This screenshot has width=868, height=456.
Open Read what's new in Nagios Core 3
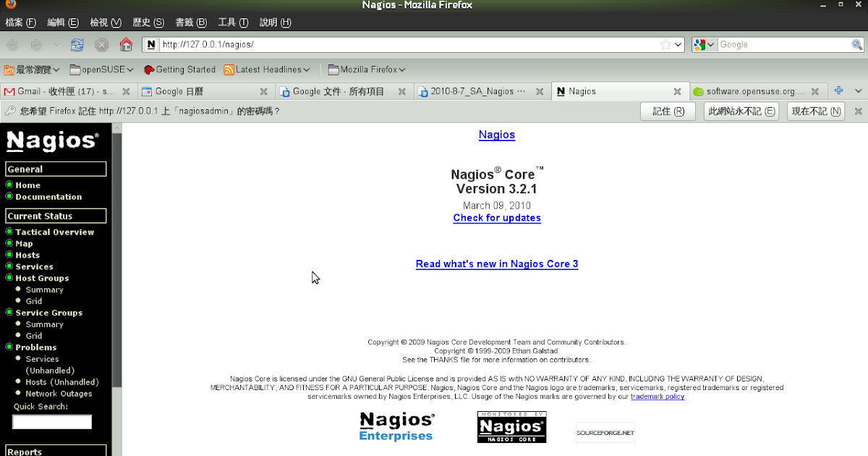pos(497,264)
